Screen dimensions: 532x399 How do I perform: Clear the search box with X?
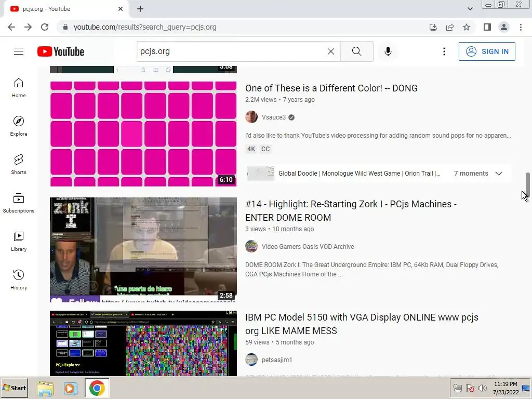[331, 51]
